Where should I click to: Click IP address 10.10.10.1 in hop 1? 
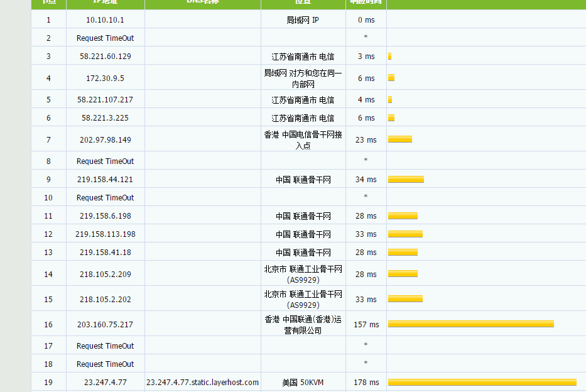[x=105, y=20]
